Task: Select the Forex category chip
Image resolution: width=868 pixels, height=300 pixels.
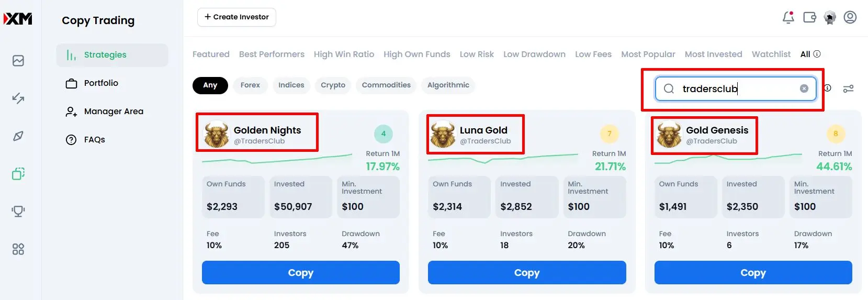Action: [250, 85]
